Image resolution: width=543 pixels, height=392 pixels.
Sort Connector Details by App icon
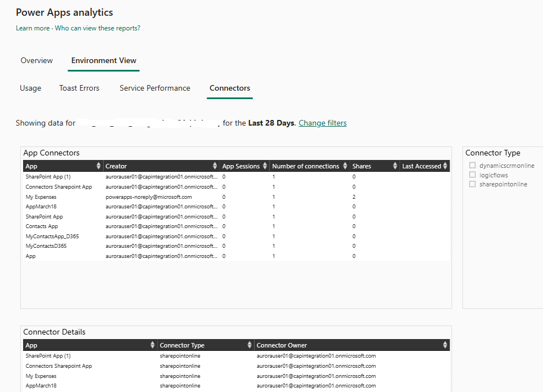pyautogui.click(x=153, y=345)
